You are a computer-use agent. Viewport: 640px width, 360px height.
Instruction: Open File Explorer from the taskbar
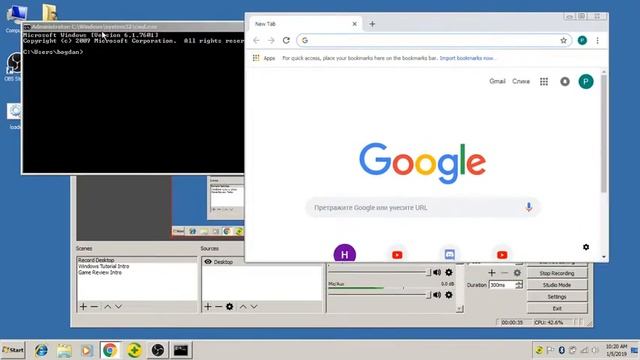point(64,350)
